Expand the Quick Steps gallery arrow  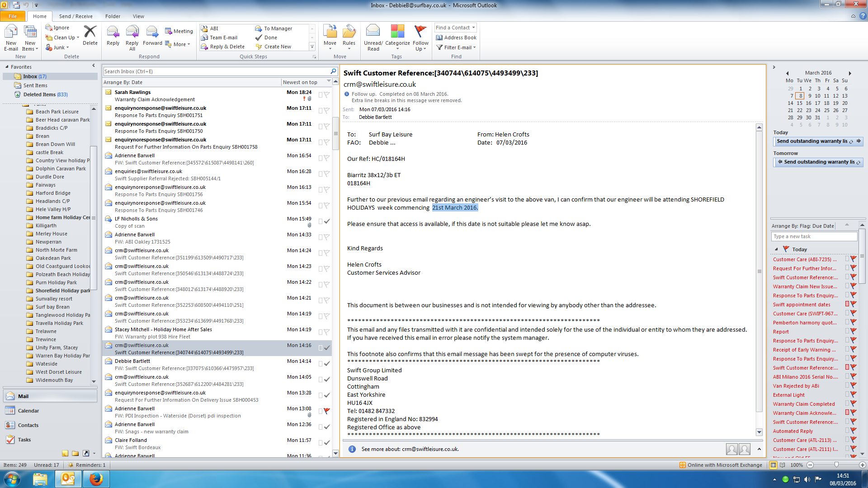tap(312, 47)
